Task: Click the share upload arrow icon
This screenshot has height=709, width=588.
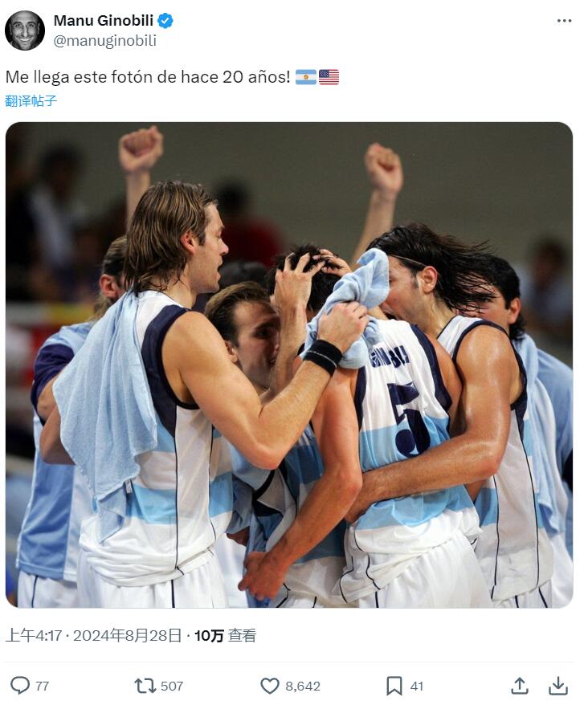Action: (520, 686)
